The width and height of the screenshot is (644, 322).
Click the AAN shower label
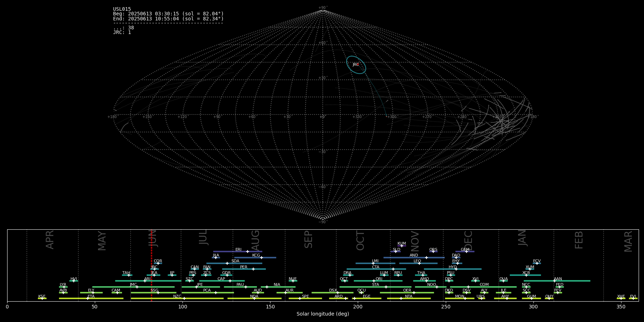tap(558, 279)
